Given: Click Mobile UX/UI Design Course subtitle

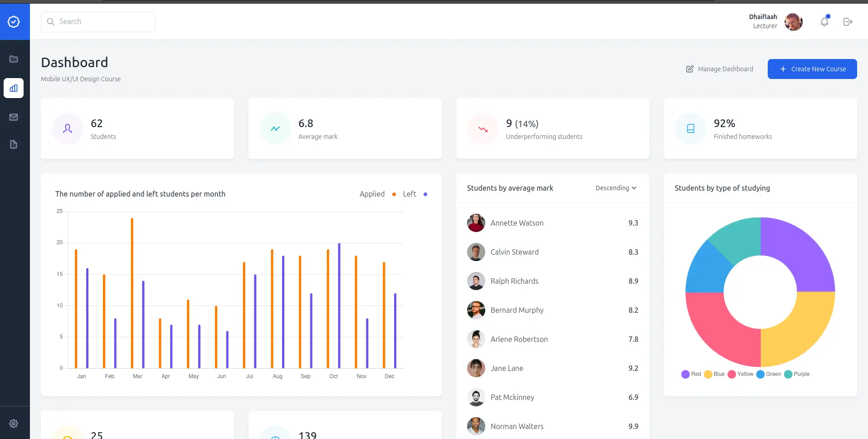Looking at the screenshot, I should tap(81, 79).
